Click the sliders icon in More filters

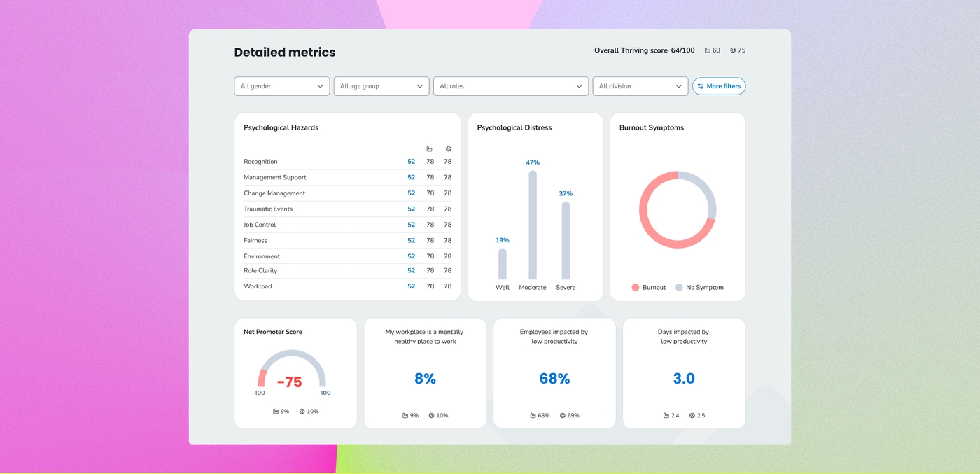[x=701, y=86]
